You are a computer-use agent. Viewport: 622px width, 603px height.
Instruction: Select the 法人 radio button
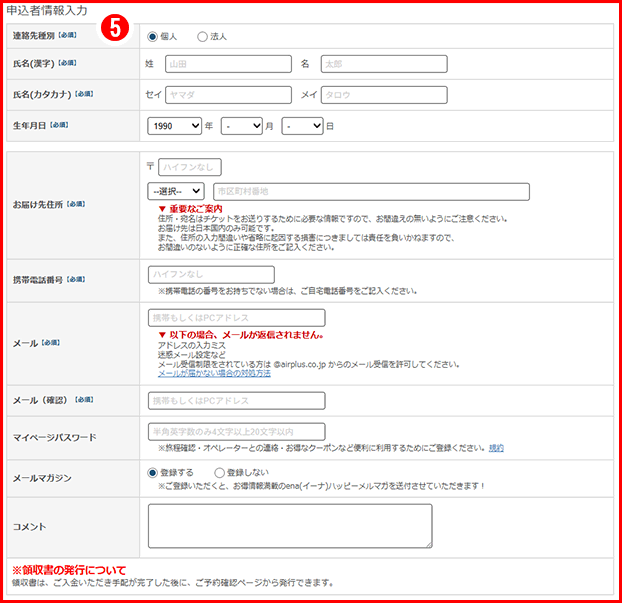[202, 37]
